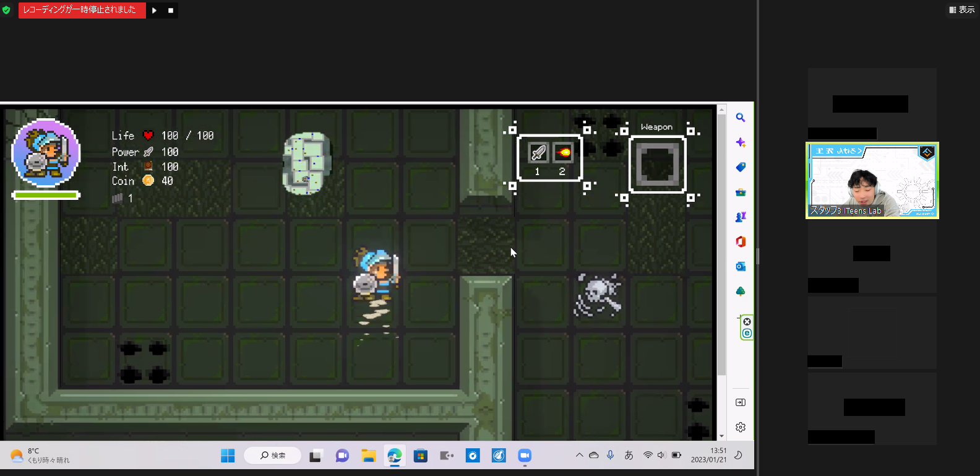
Task: Open File Explorer from taskbar
Action: coord(369,456)
